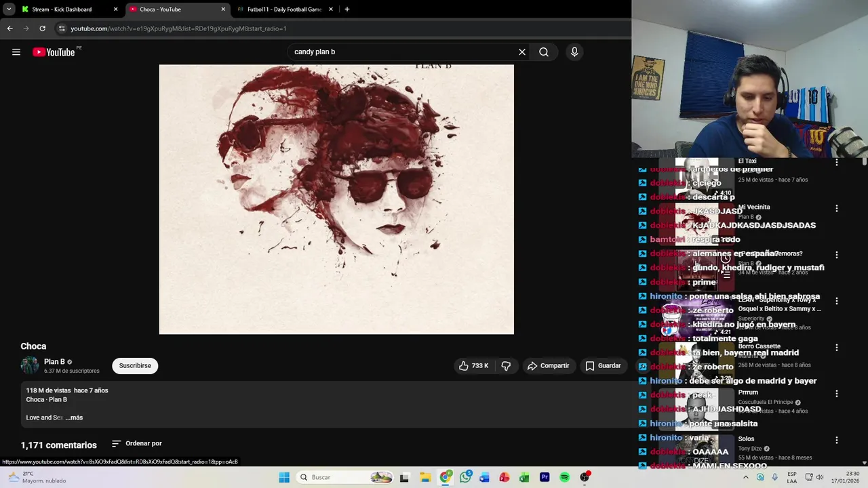The width and height of the screenshot is (868, 488).
Task: Run search with the magnifier button
Action: (544, 52)
